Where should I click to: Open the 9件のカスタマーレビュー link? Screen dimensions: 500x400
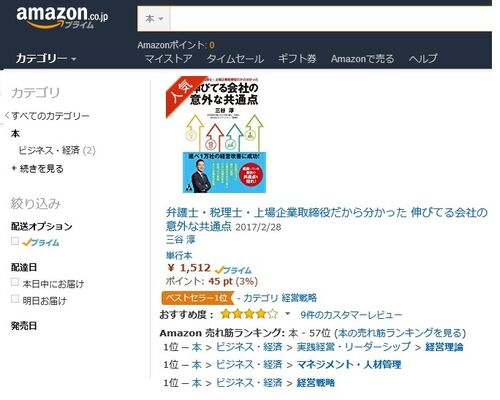[x=351, y=315]
